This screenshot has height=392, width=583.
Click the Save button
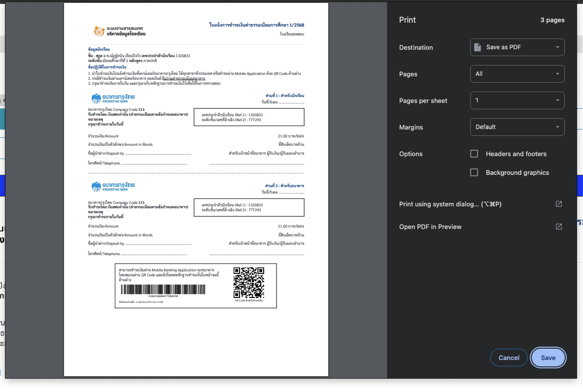point(548,358)
